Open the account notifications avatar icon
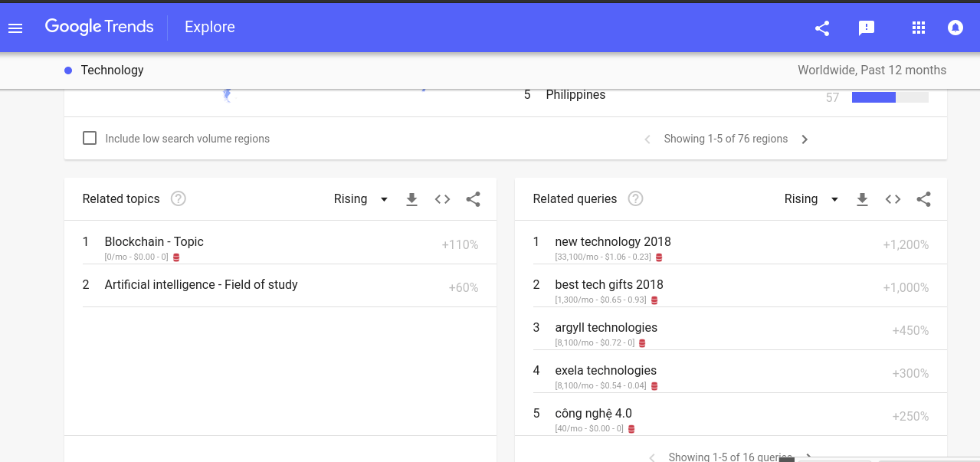The image size is (980, 462). pyautogui.click(x=955, y=28)
